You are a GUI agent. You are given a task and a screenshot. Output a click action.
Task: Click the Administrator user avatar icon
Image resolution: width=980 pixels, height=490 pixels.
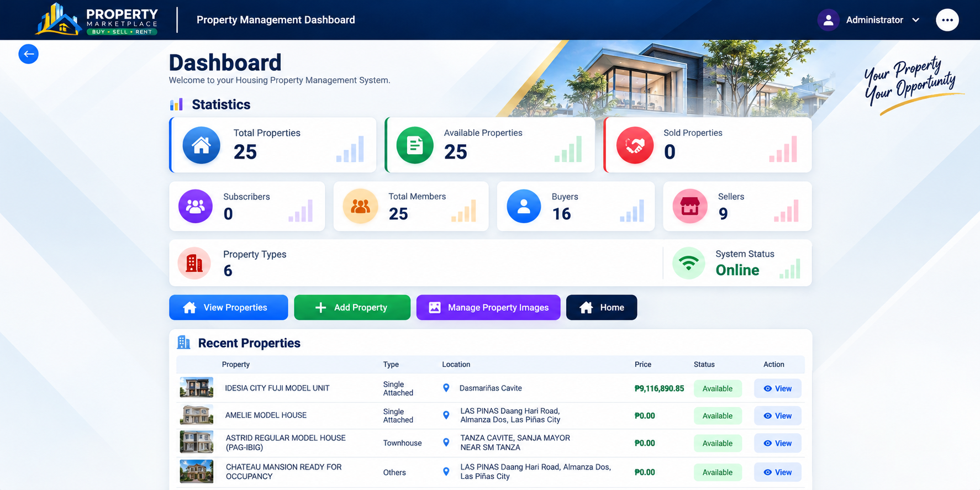pyautogui.click(x=828, y=20)
